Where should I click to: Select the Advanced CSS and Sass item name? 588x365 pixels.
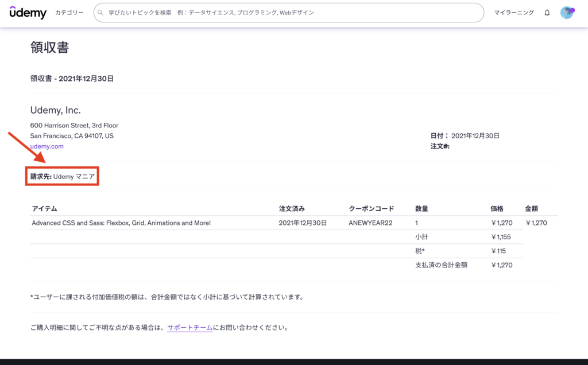coord(121,223)
